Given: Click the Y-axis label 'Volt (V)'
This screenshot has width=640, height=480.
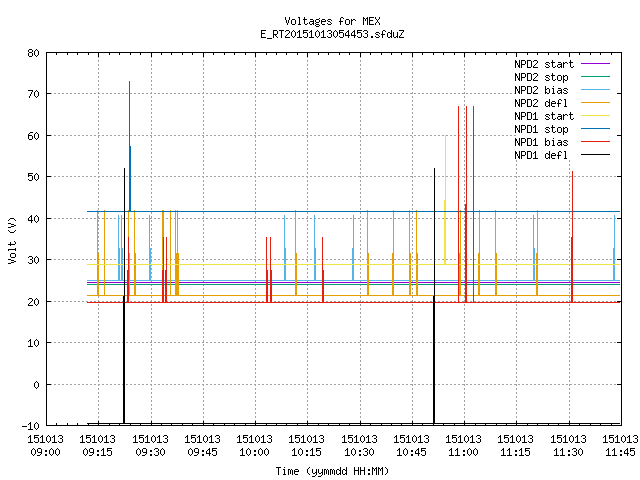Looking at the screenshot, I should 12,240.
